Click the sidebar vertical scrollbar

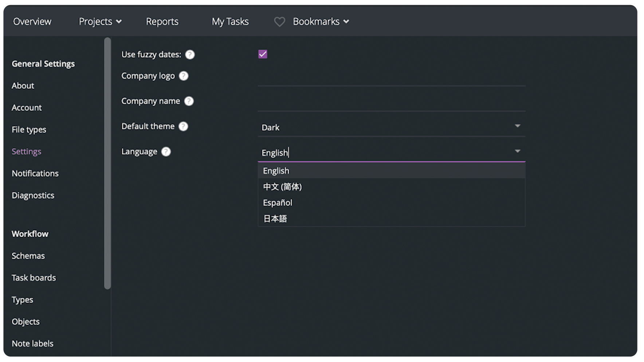pos(107,163)
